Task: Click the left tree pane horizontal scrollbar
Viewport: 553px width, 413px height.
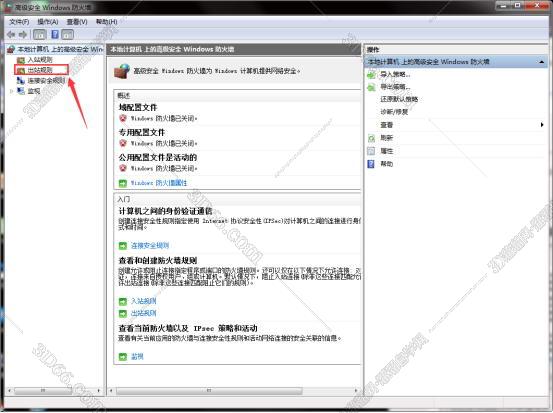Action: tap(42, 391)
